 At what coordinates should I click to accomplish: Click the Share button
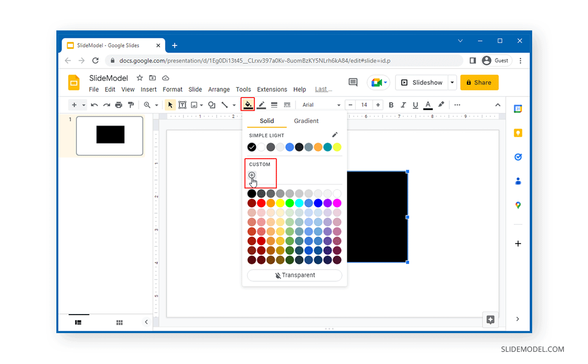point(479,82)
